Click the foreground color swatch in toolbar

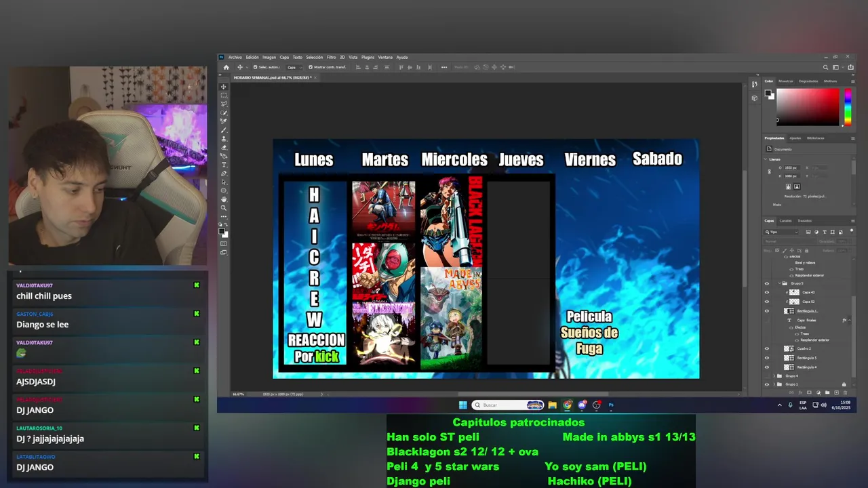(222, 230)
